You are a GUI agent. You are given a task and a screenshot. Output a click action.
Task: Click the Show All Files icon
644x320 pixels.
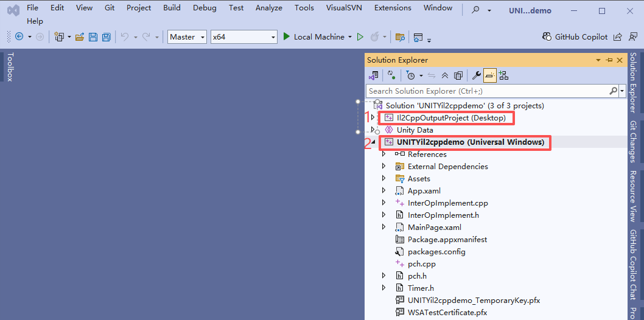click(458, 75)
